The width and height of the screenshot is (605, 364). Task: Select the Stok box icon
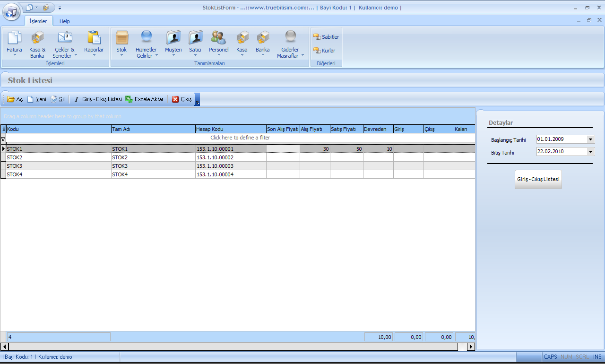pyautogui.click(x=122, y=38)
